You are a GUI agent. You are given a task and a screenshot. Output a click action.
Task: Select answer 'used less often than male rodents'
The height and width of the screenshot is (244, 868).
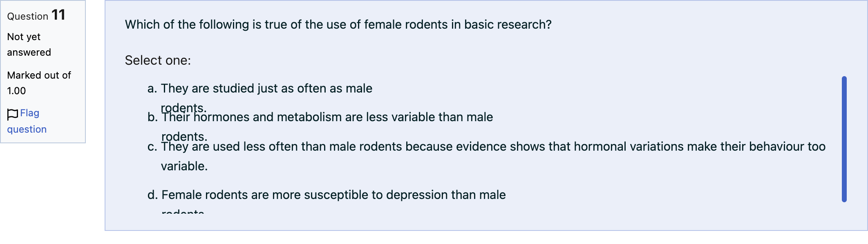pos(493,147)
